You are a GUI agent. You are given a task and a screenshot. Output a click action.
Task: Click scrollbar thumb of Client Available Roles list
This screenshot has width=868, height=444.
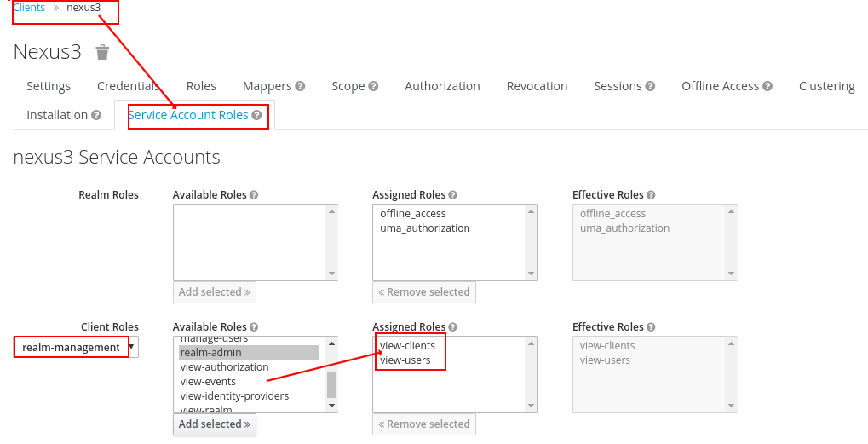tap(331, 384)
